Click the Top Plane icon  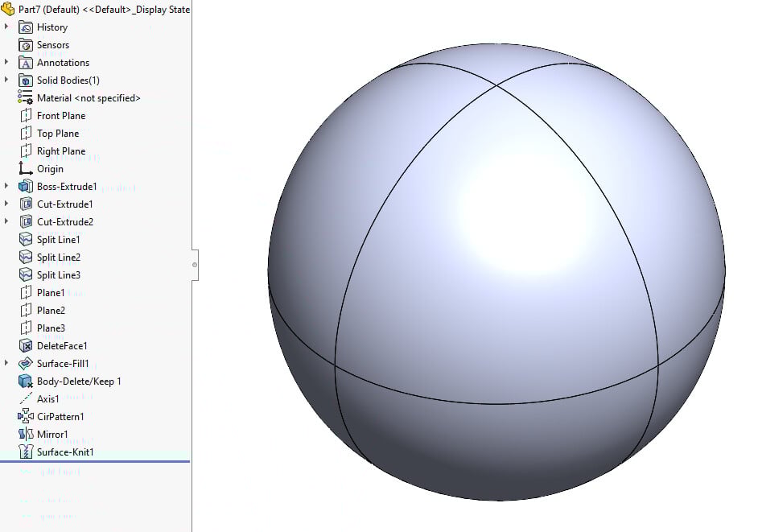coord(26,134)
